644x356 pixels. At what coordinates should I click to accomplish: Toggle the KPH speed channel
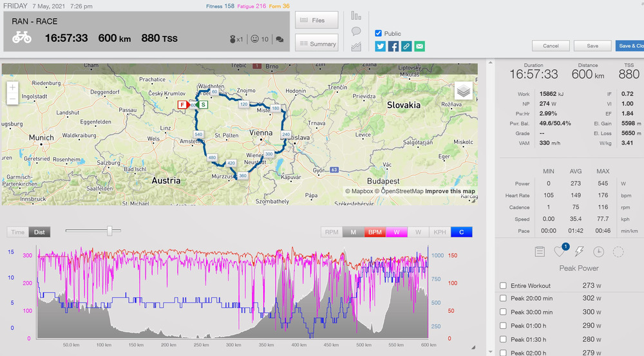click(x=439, y=232)
